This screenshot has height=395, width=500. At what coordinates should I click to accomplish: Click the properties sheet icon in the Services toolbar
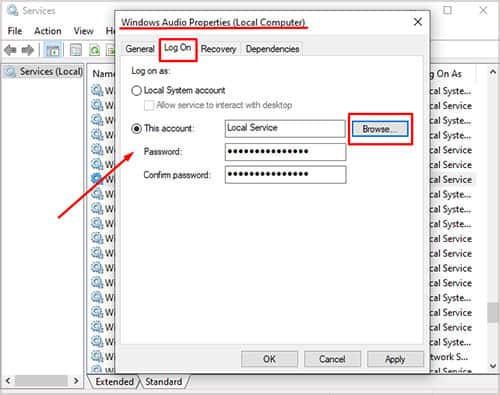point(76,50)
